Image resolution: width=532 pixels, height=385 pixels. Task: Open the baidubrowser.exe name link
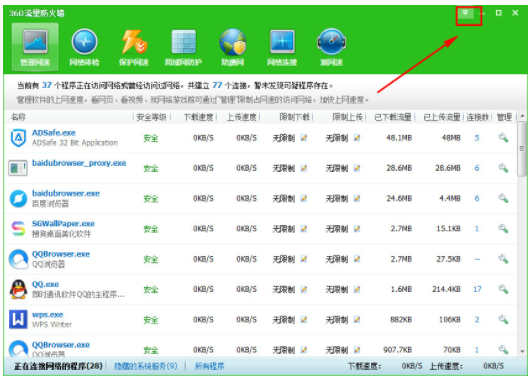pos(66,193)
